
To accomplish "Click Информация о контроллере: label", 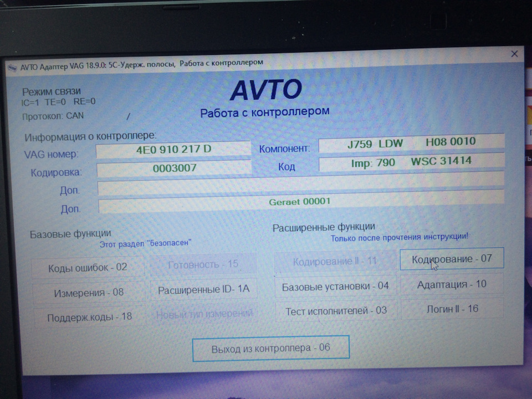I will tap(90, 136).
